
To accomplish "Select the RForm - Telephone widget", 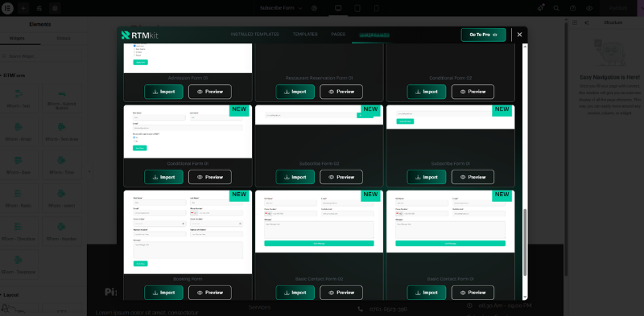I will [19, 265].
